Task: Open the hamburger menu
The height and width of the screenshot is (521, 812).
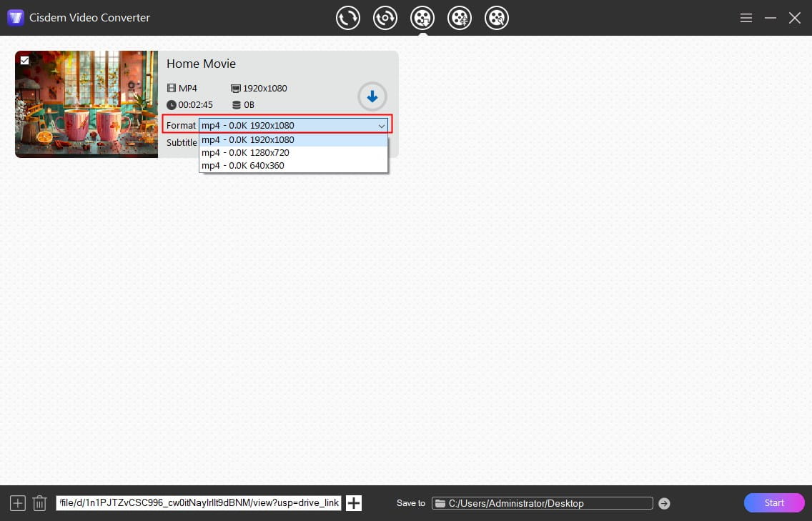Action: [x=746, y=18]
